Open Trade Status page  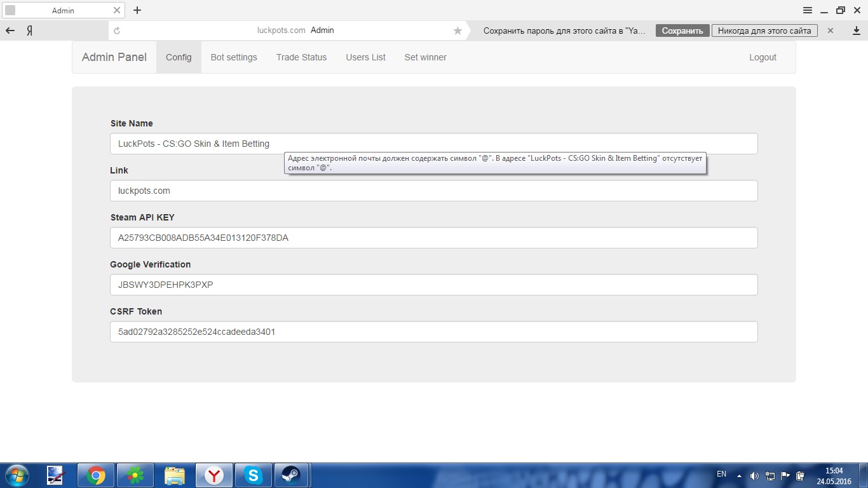pyautogui.click(x=301, y=57)
